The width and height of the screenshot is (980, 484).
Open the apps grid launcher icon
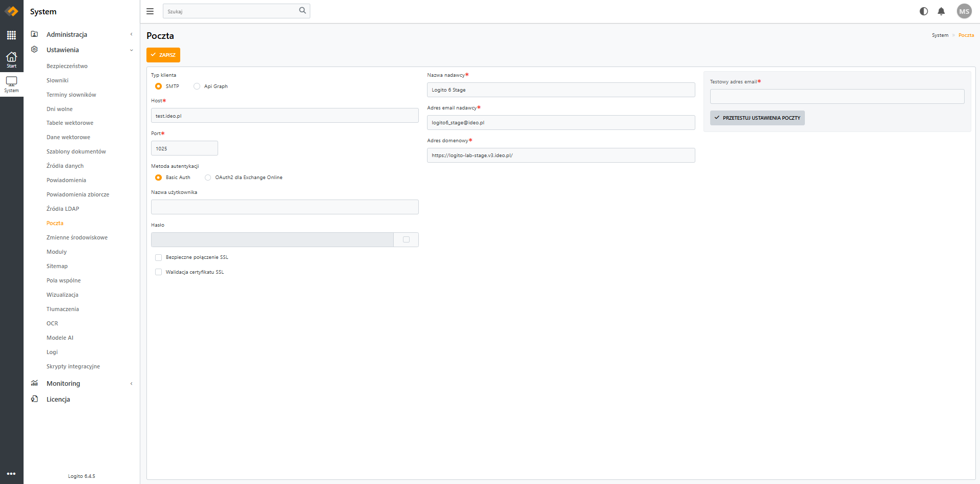pos(11,35)
